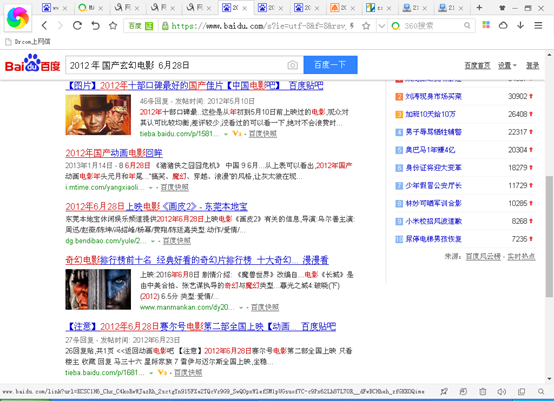The image size is (554, 401).
Task: Open hot search 加班10天给10万
Action: [430, 114]
